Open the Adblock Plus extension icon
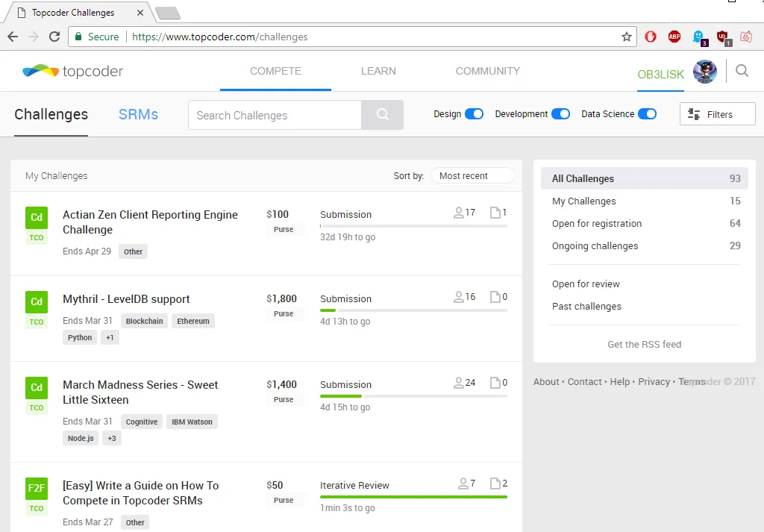764x532 pixels. [674, 37]
